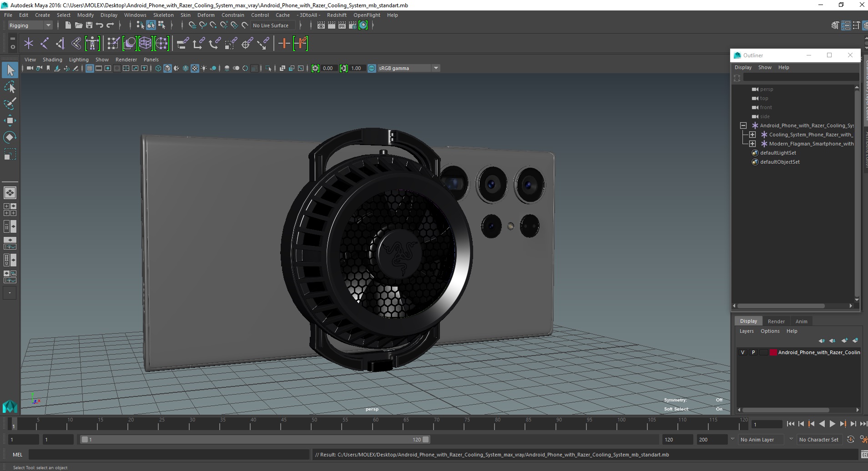The width and height of the screenshot is (868, 471).
Task: Open the viewport Shading menu
Action: coord(52,60)
